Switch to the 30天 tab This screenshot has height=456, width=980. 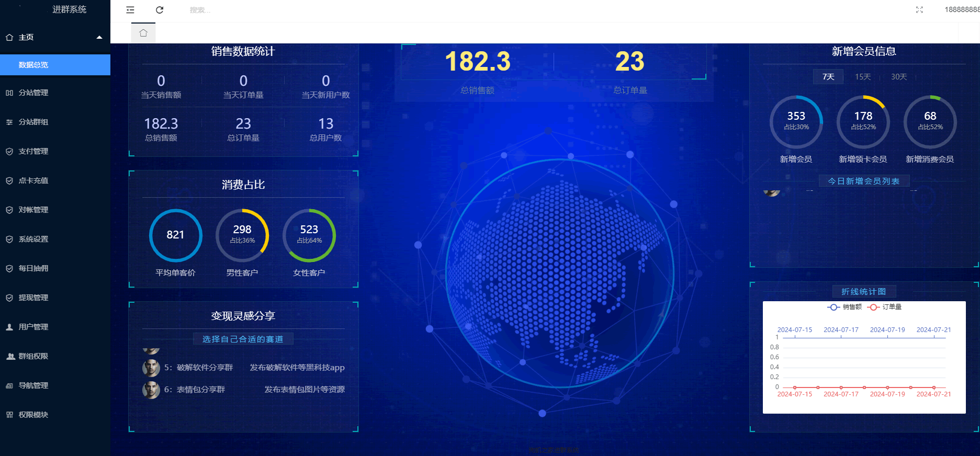coord(898,77)
